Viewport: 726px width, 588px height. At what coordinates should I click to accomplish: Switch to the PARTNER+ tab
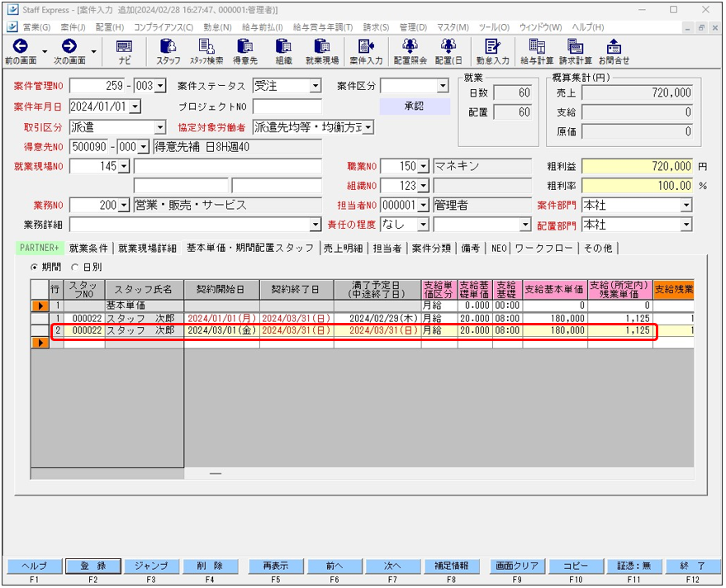click(40, 248)
